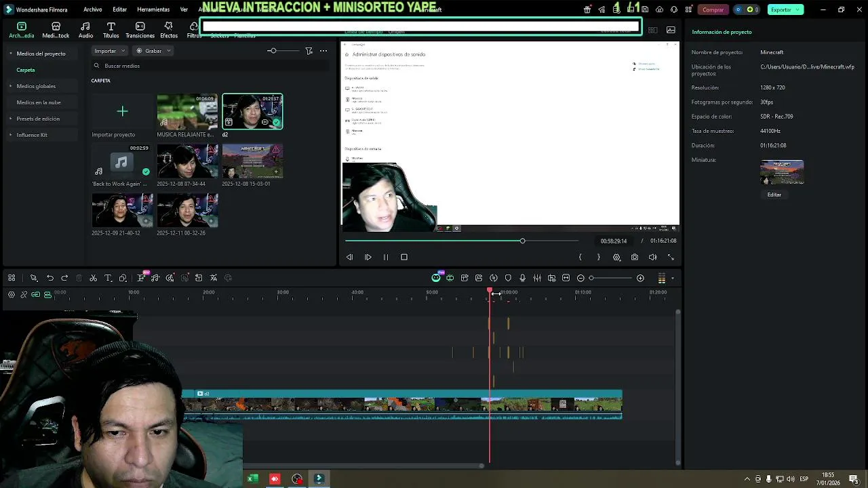Select the d2 video thumbnail
This screenshot has width=868, height=488.
tap(252, 111)
